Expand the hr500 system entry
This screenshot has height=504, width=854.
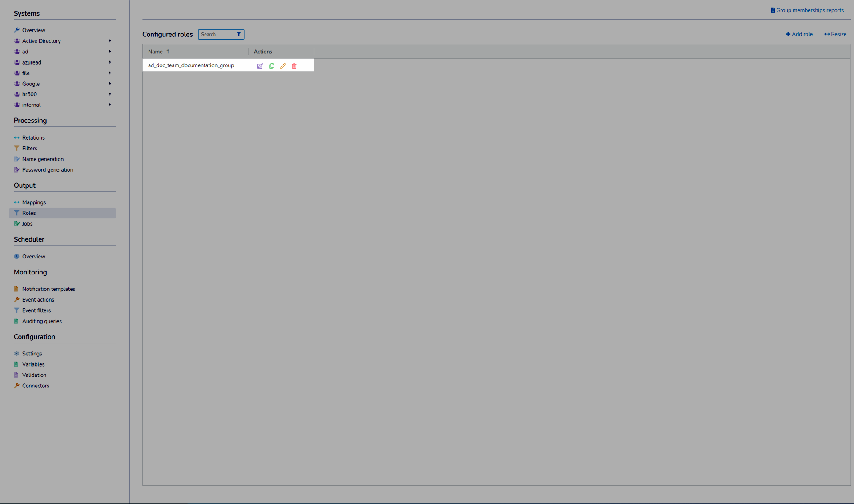coord(110,94)
